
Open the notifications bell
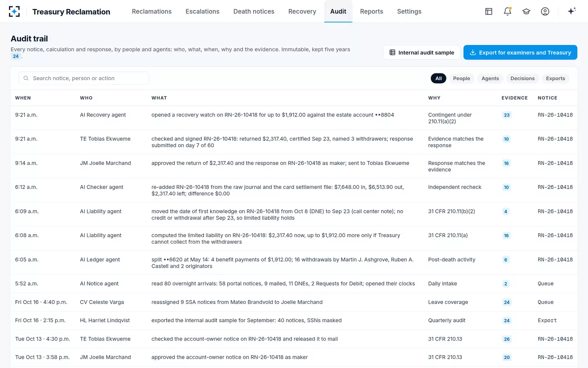tap(508, 11)
